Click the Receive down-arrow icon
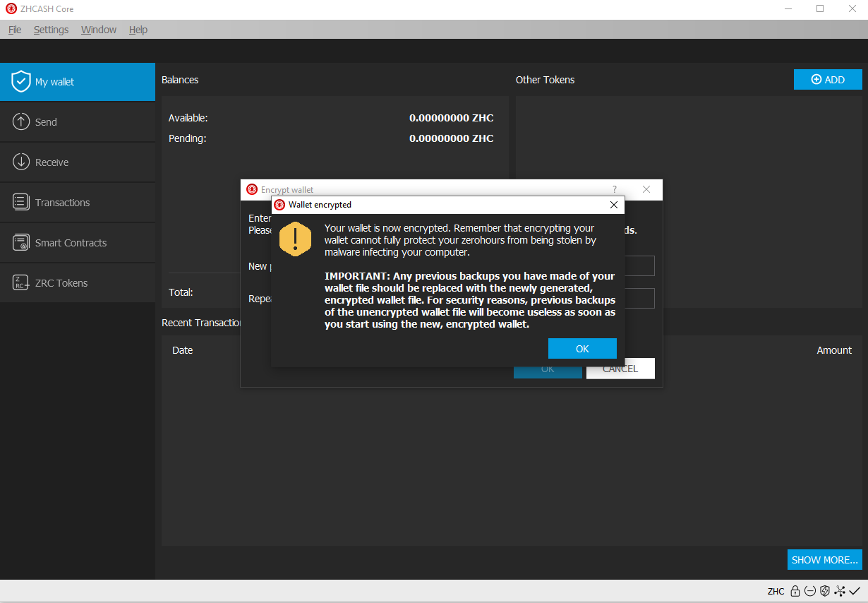The width and height of the screenshot is (868, 603). pyautogui.click(x=21, y=162)
